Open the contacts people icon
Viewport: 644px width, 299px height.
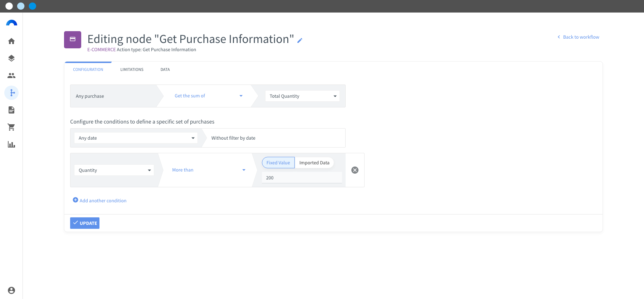[11, 76]
